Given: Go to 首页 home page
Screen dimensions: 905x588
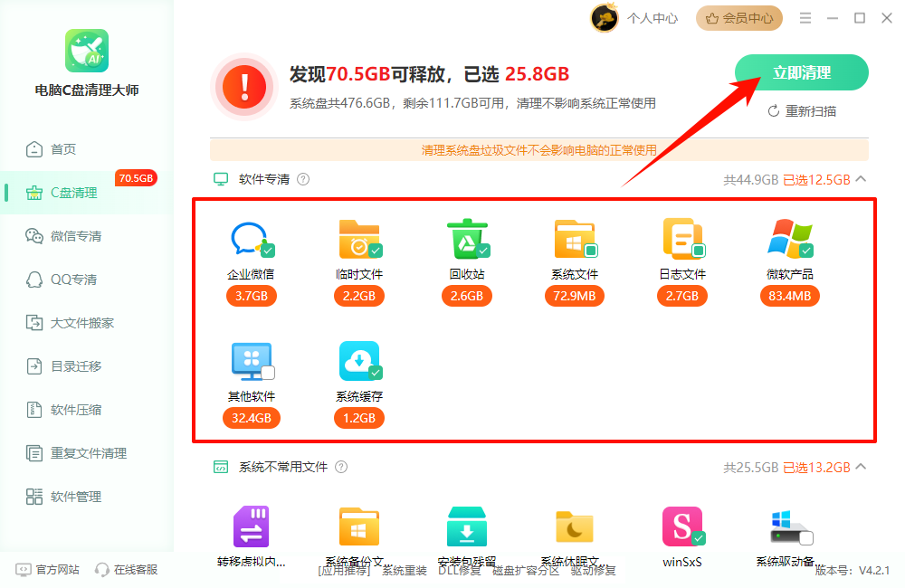Looking at the screenshot, I should 52,149.
